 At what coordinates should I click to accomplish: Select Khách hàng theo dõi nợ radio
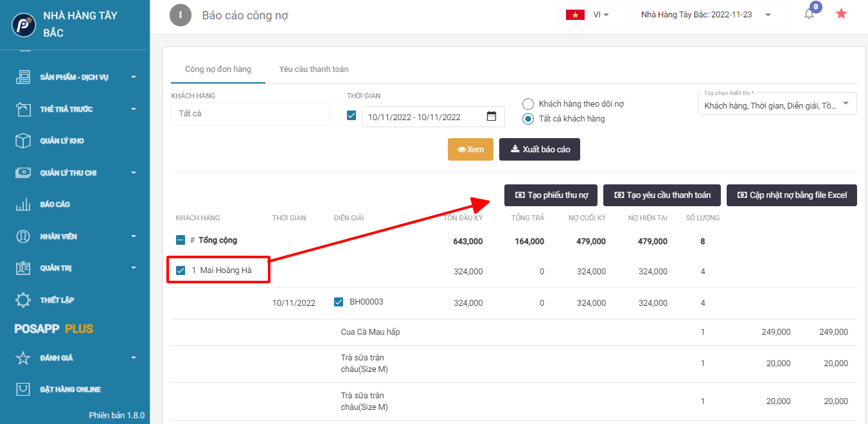(528, 104)
